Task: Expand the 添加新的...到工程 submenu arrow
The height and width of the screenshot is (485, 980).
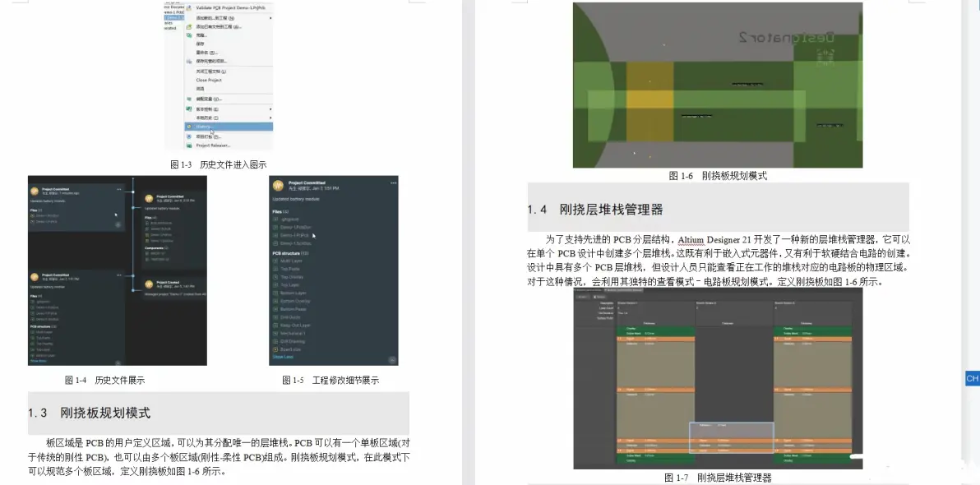Action: [x=270, y=18]
